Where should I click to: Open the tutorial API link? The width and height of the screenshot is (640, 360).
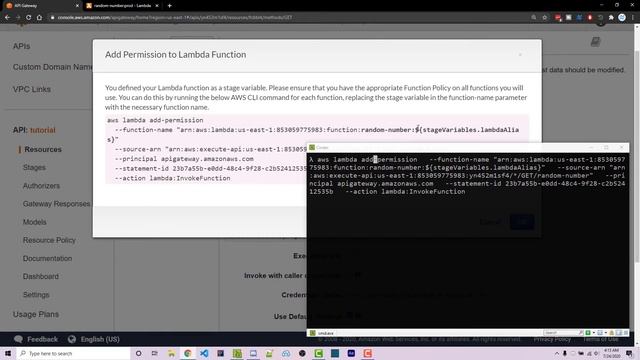tap(42, 130)
